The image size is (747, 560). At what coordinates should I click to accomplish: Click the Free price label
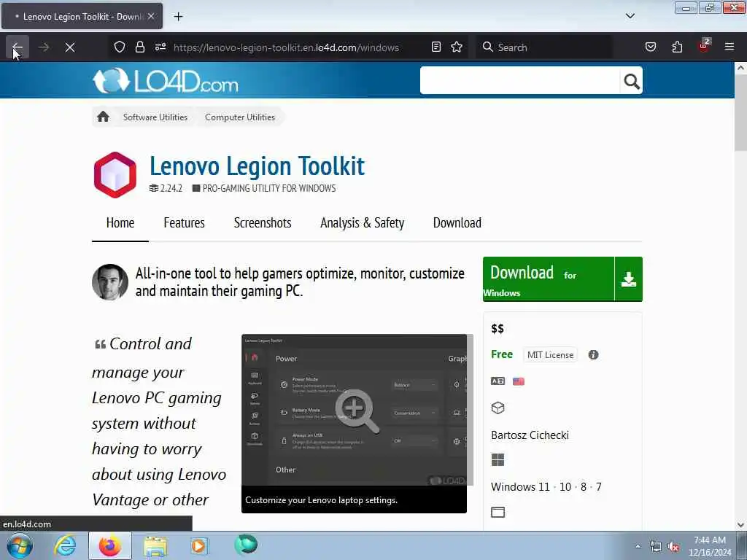click(502, 355)
